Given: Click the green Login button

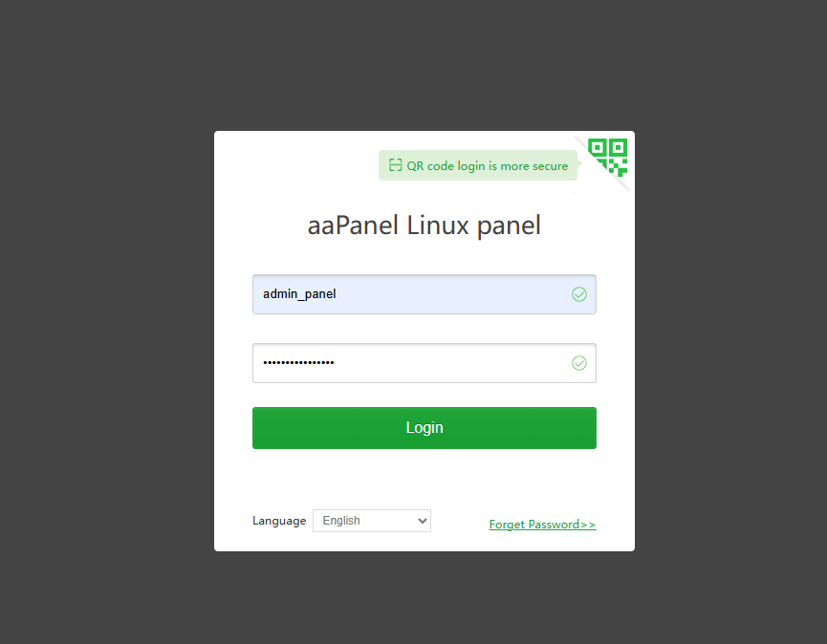Looking at the screenshot, I should click(x=424, y=428).
